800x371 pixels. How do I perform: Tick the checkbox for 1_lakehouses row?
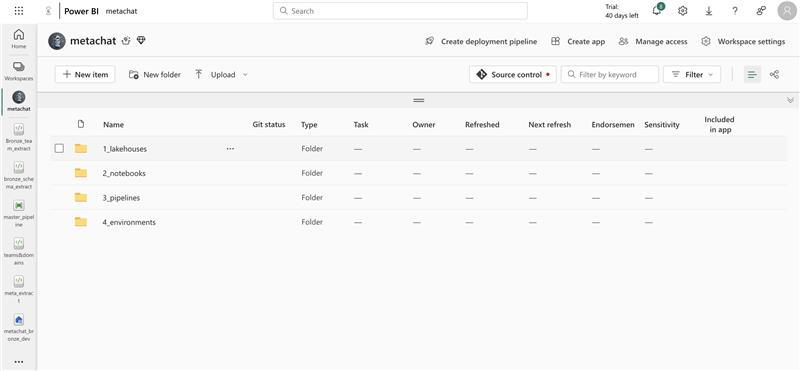click(59, 149)
